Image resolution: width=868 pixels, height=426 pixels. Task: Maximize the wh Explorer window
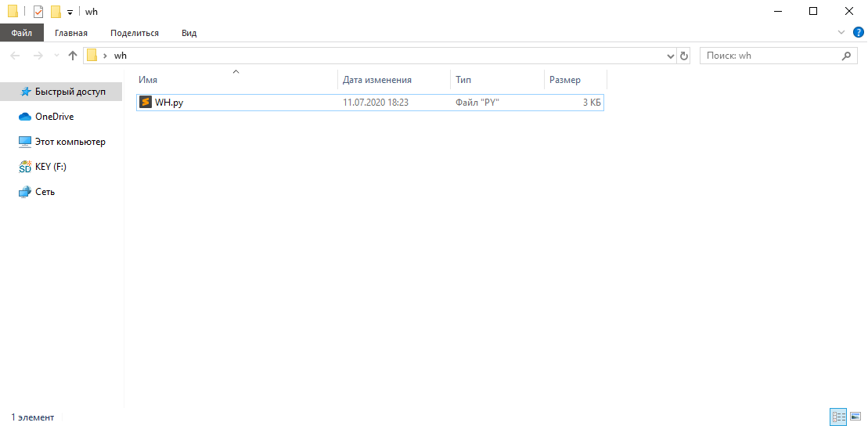(x=813, y=11)
